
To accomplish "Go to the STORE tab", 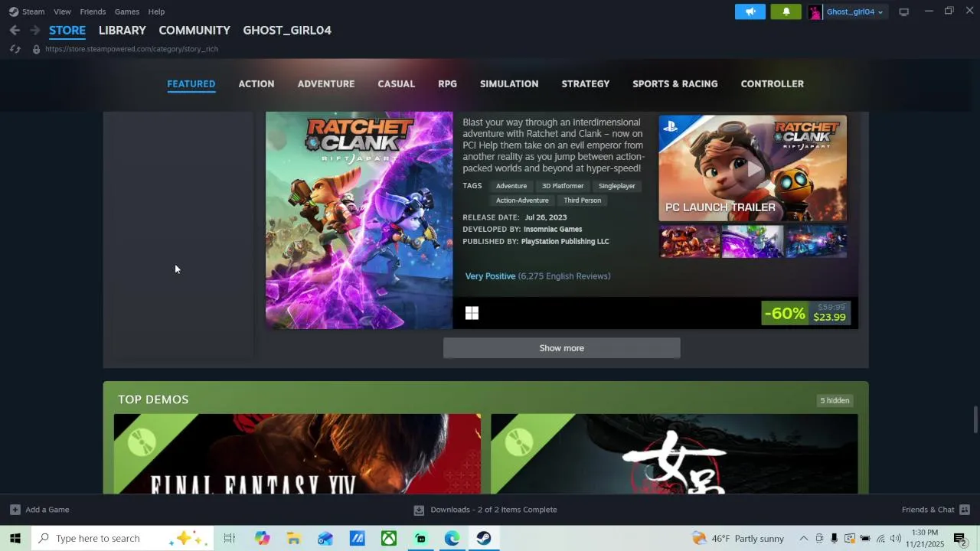I will (x=67, y=30).
